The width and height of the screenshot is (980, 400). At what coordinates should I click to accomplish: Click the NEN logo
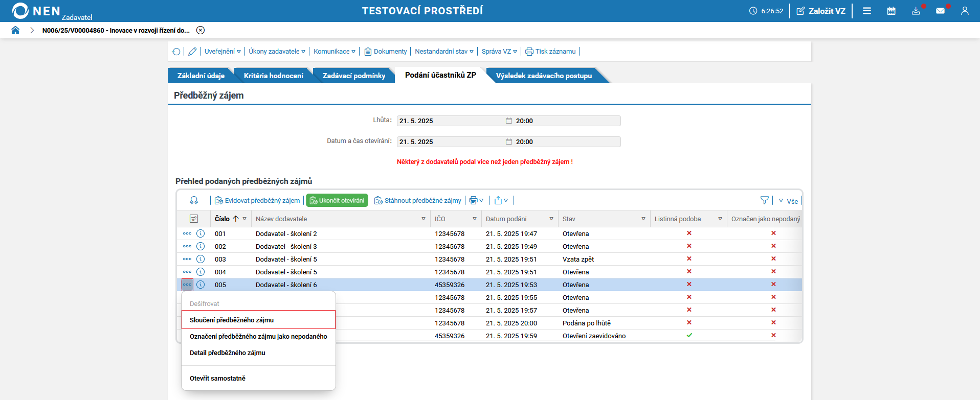(36, 11)
